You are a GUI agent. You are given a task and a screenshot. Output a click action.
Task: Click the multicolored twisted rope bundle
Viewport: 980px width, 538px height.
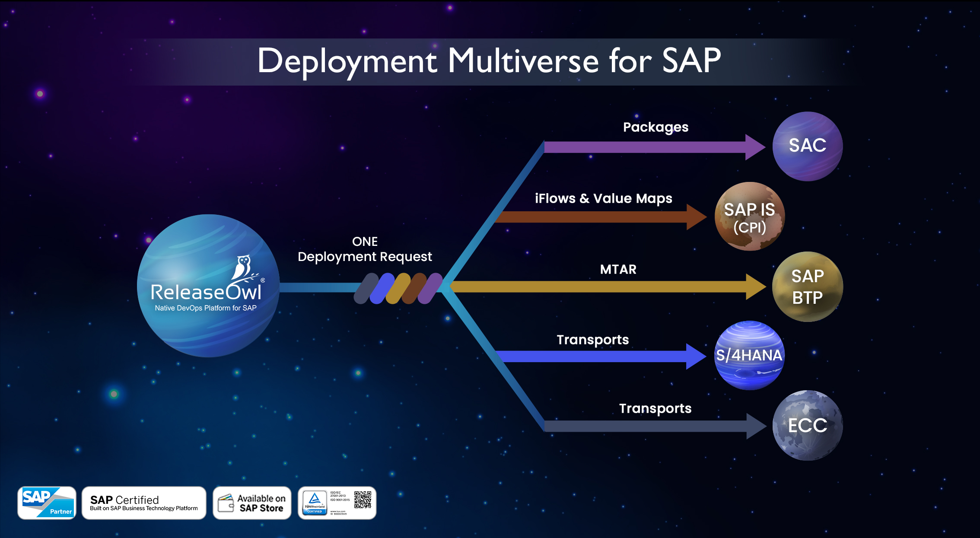pos(398,288)
